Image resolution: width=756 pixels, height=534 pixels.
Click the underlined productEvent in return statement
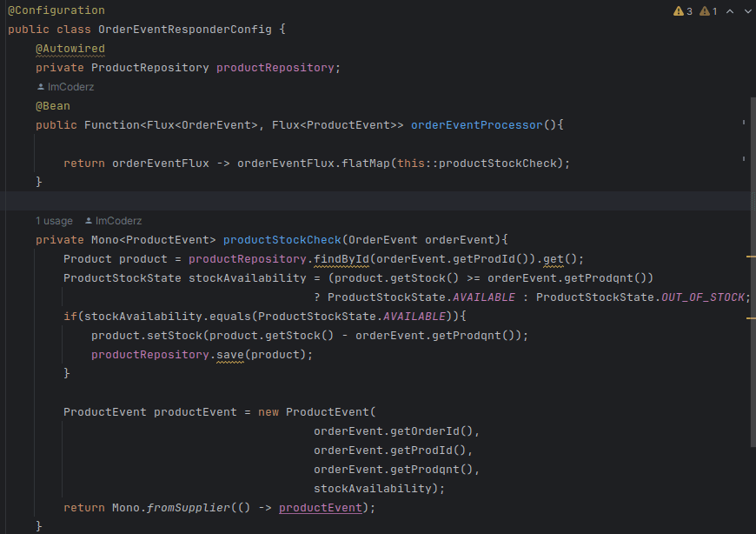pos(319,507)
